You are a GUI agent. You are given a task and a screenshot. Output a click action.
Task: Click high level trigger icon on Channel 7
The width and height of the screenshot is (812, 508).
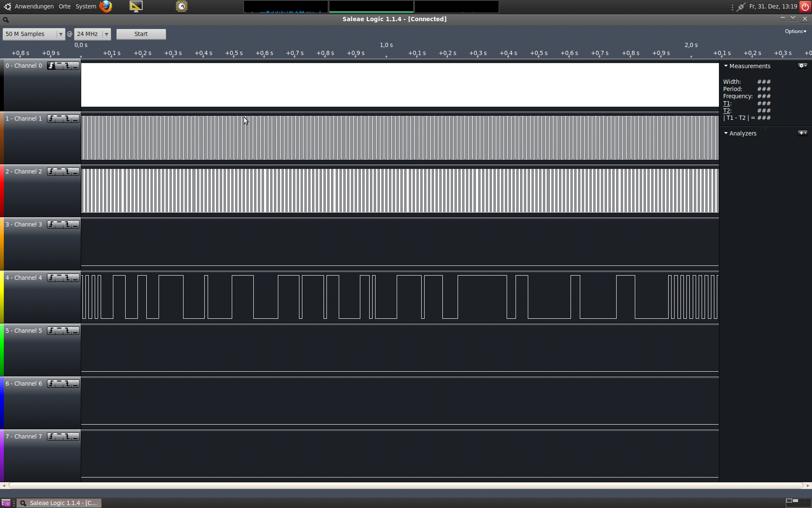[59, 436]
